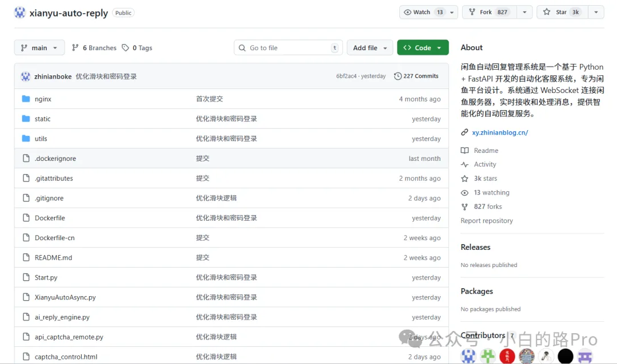617x364 pixels.
Task: Open the Add file dropdown
Action: pos(370,47)
